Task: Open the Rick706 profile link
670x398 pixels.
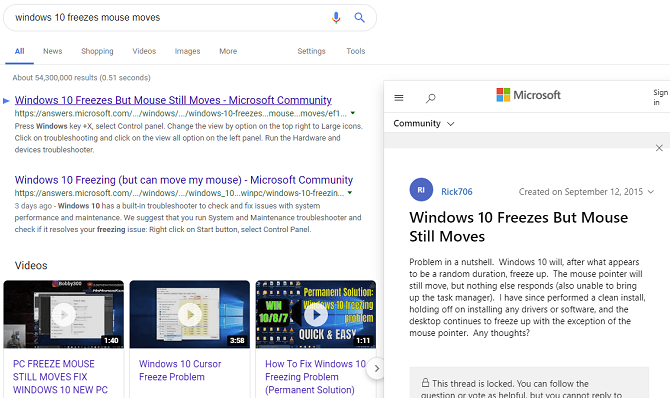Action: tap(457, 192)
